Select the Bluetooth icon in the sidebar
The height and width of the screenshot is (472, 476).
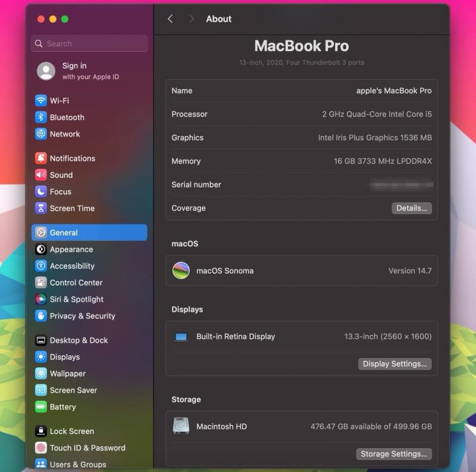[x=40, y=117]
